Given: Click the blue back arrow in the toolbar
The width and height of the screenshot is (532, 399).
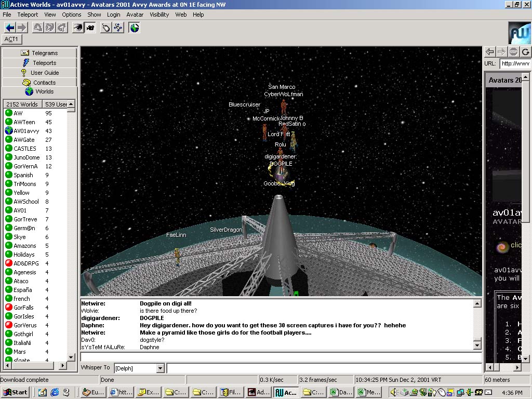Looking at the screenshot, I should click(10, 28).
